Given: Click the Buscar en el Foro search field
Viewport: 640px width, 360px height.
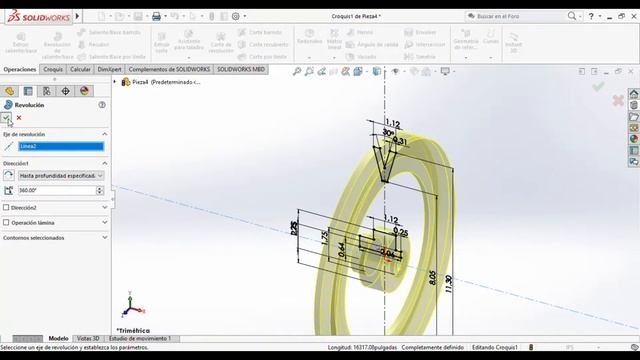Looking at the screenshot, I should click(x=515, y=16).
